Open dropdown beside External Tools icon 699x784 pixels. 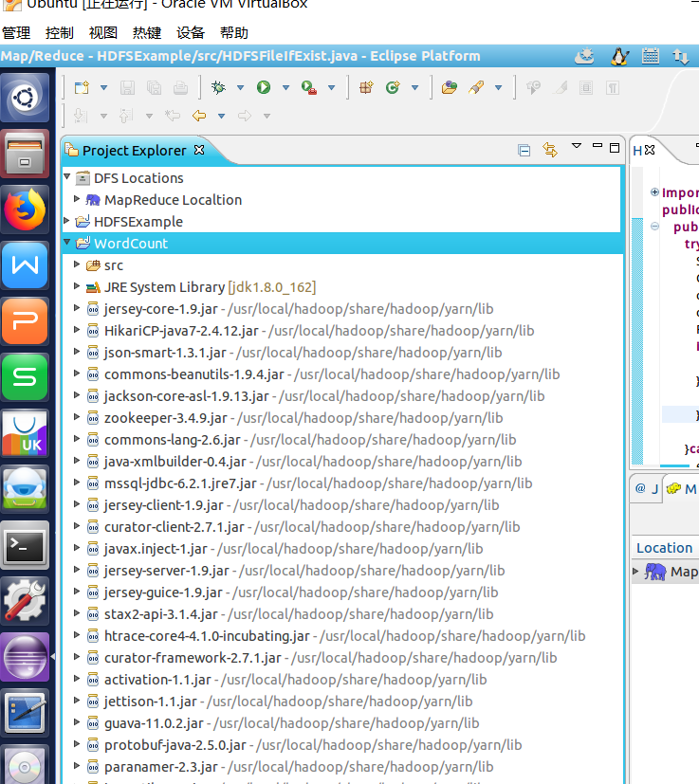click(331, 88)
